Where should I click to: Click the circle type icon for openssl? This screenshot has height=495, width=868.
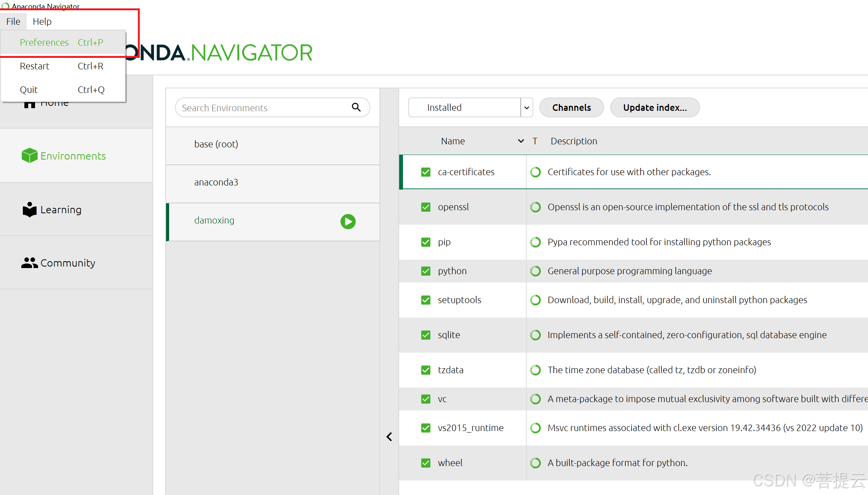(x=536, y=207)
